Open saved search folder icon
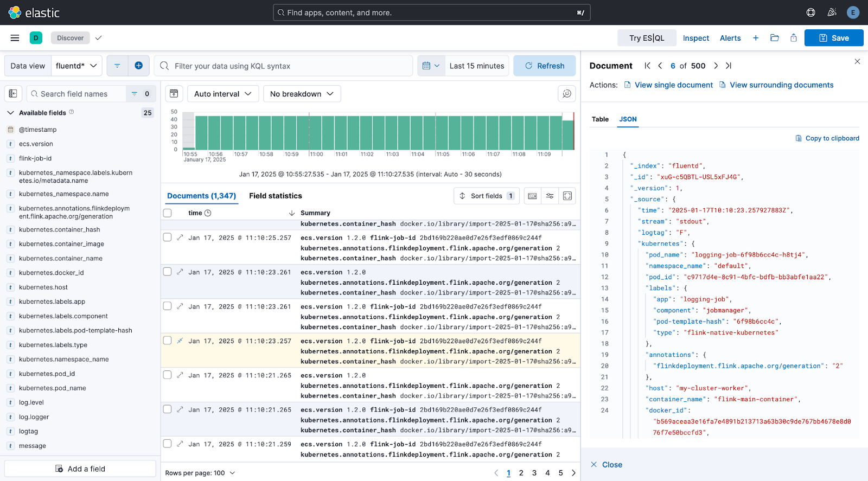The image size is (868, 481). [x=775, y=38]
